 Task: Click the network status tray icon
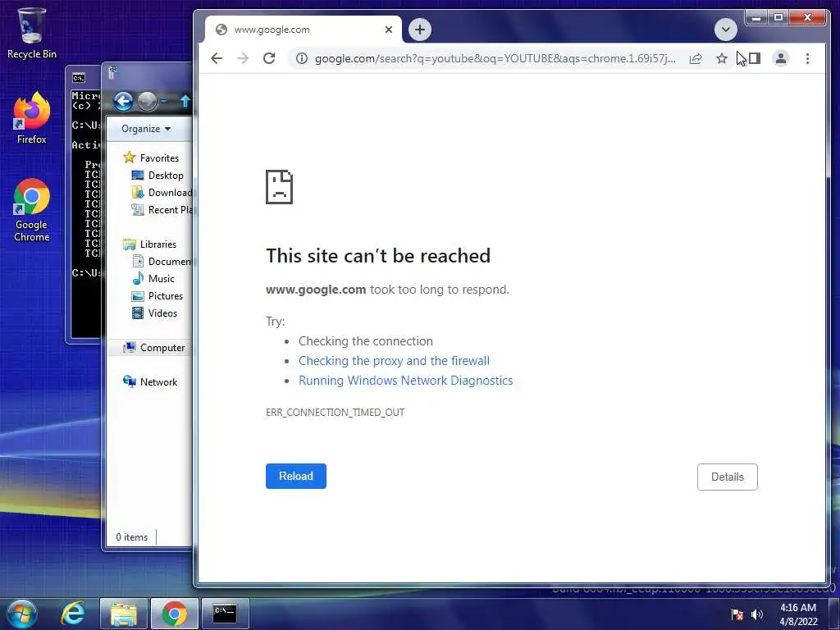click(737, 614)
